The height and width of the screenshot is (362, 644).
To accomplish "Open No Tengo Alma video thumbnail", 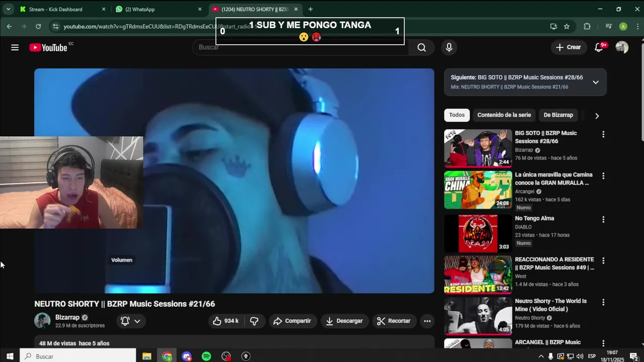I will point(478,233).
